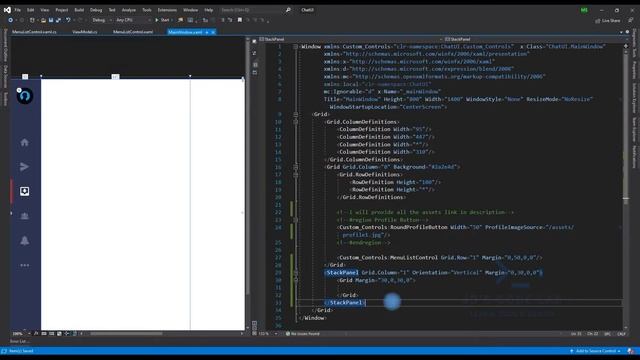The width and height of the screenshot is (640, 360).
Task: Click the three dots icon in designer sidebar
Action: pyautogui.click(x=24, y=265)
